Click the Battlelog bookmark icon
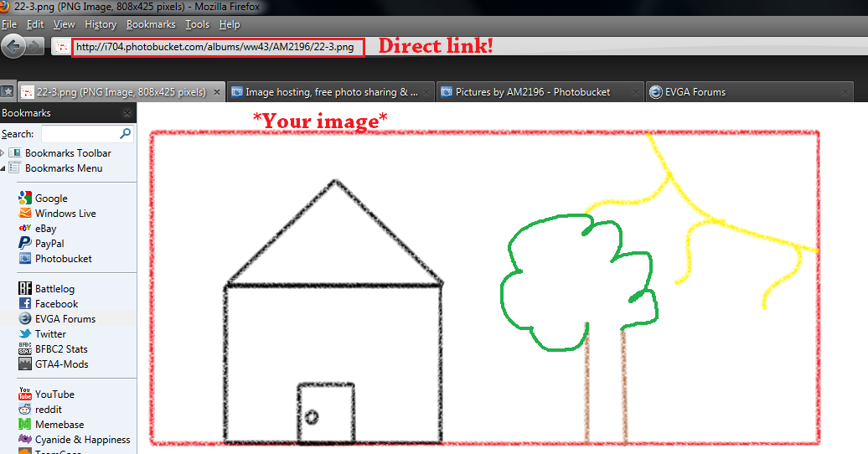The width and height of the screenshot is (868, 454). [x=24, y=289]
